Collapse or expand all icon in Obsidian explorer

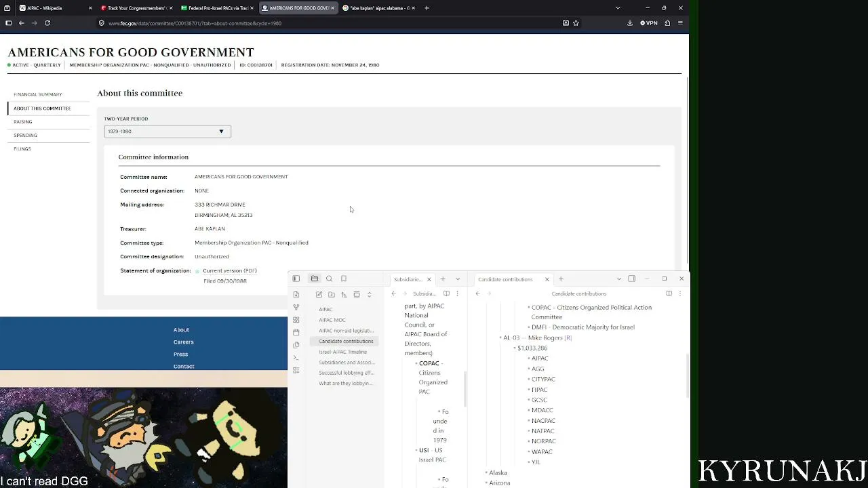pyautogui.click(x=370, y=294)
